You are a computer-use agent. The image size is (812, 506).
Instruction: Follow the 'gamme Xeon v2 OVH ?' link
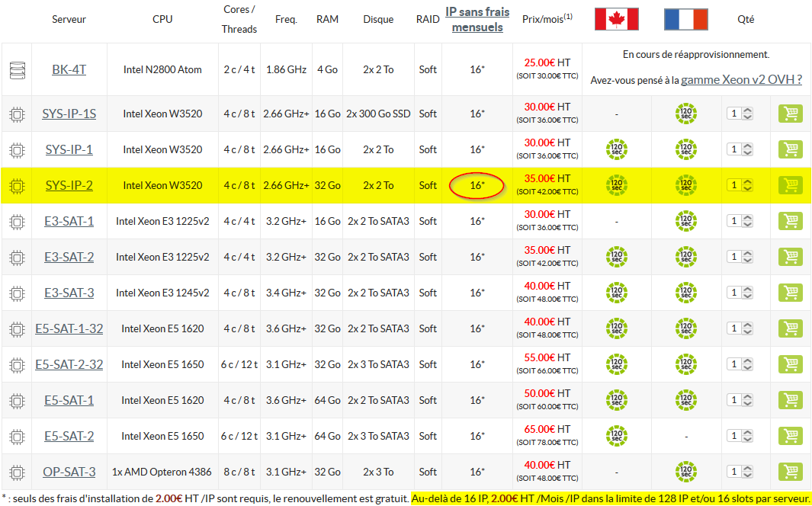pos(742,80)
